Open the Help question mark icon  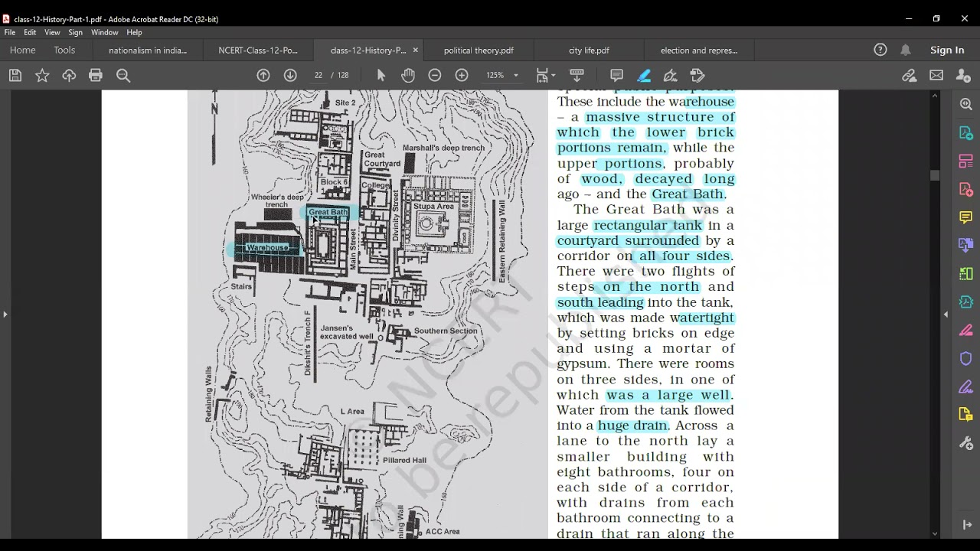coord(880,50)
